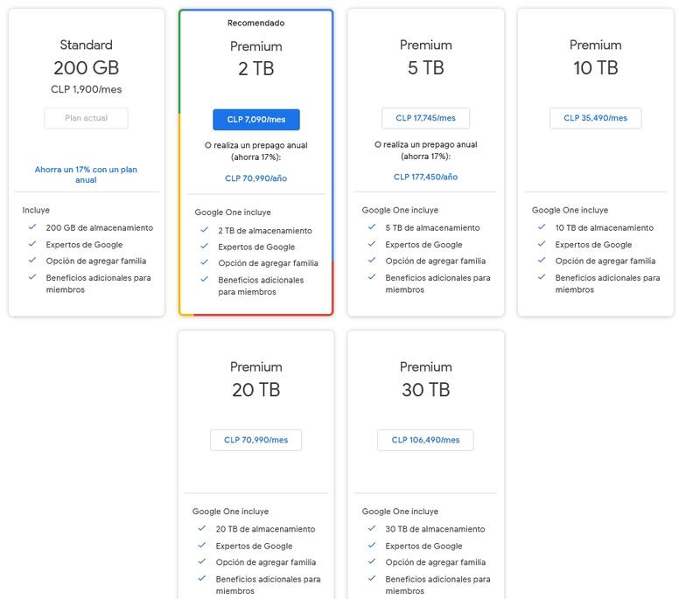Click the Recomendado label on the 2 TB card
This screenshot has height=599, width=700.
(255, 23)
